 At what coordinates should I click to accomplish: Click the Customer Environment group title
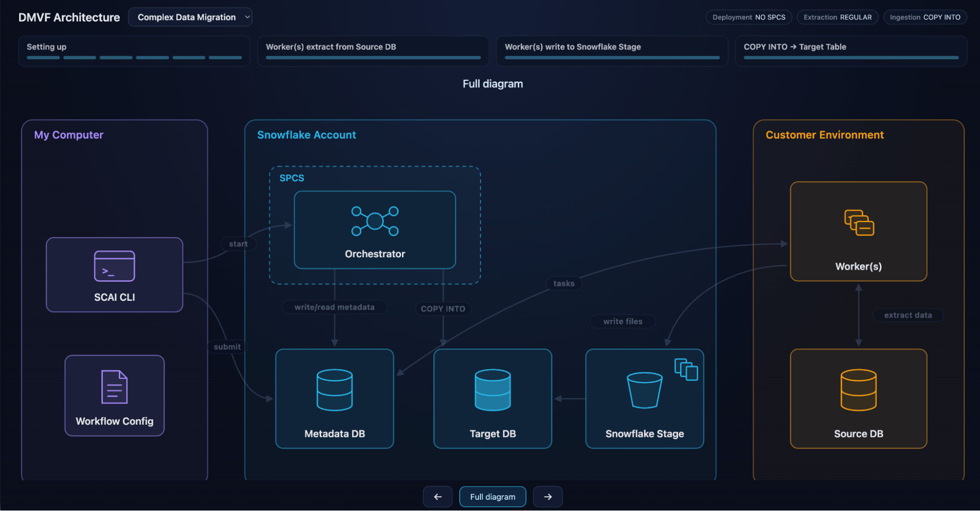(825, 135)
